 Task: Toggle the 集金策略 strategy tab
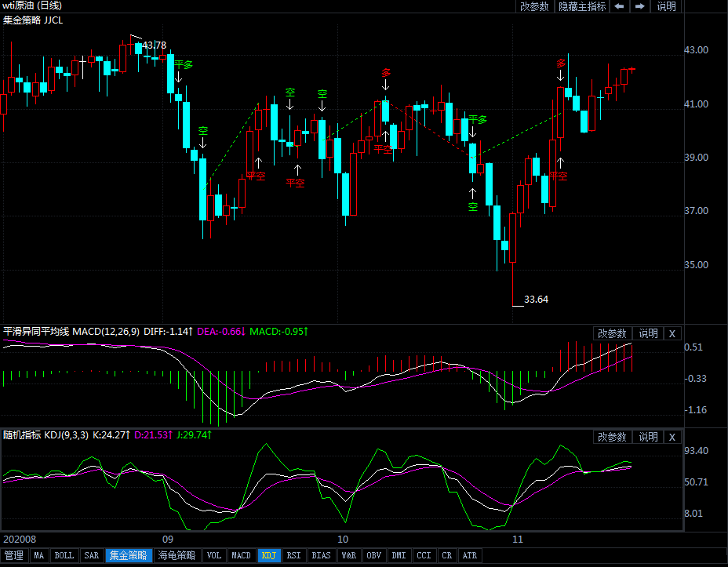128,556
